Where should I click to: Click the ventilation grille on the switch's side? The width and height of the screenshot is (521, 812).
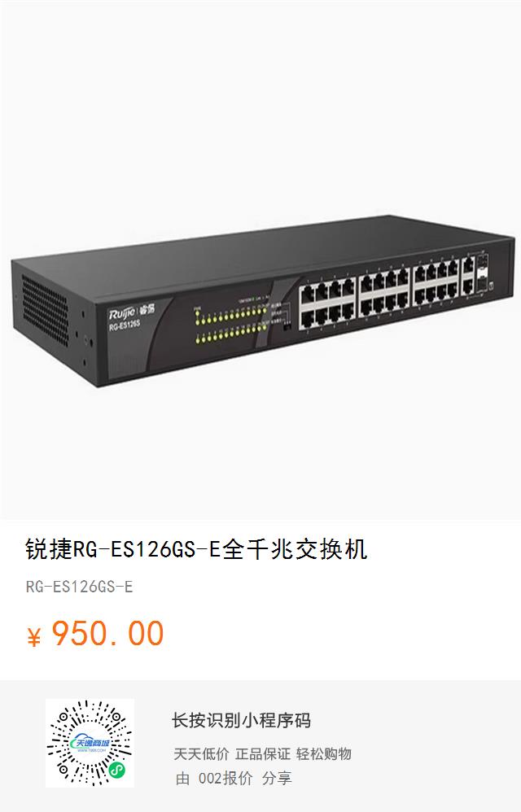click(x=45, y=310)
